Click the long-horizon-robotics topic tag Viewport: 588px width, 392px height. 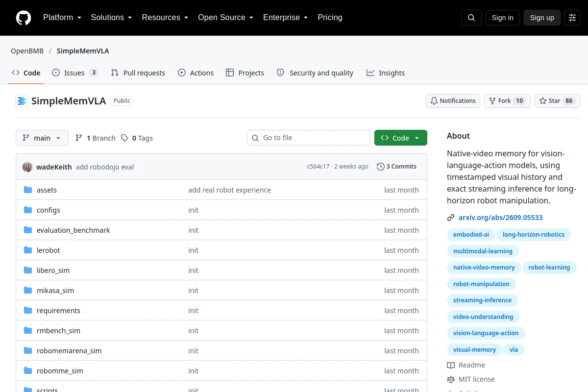[534, 235]
